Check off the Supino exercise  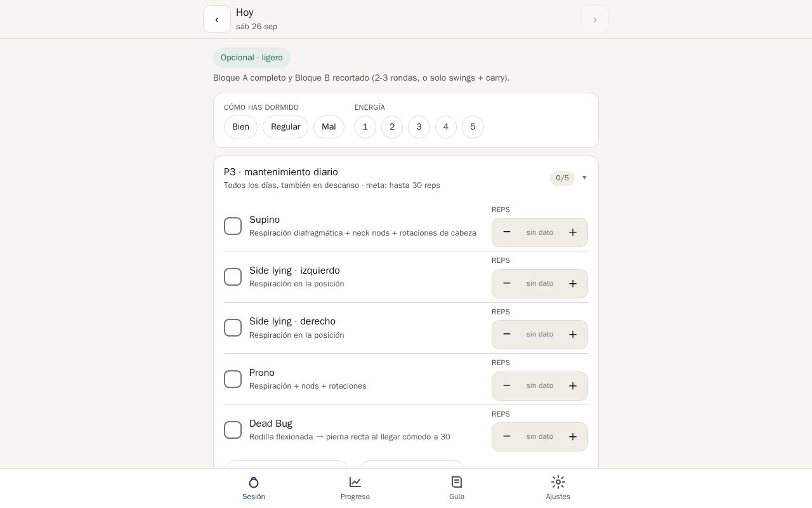coord(233,226)
